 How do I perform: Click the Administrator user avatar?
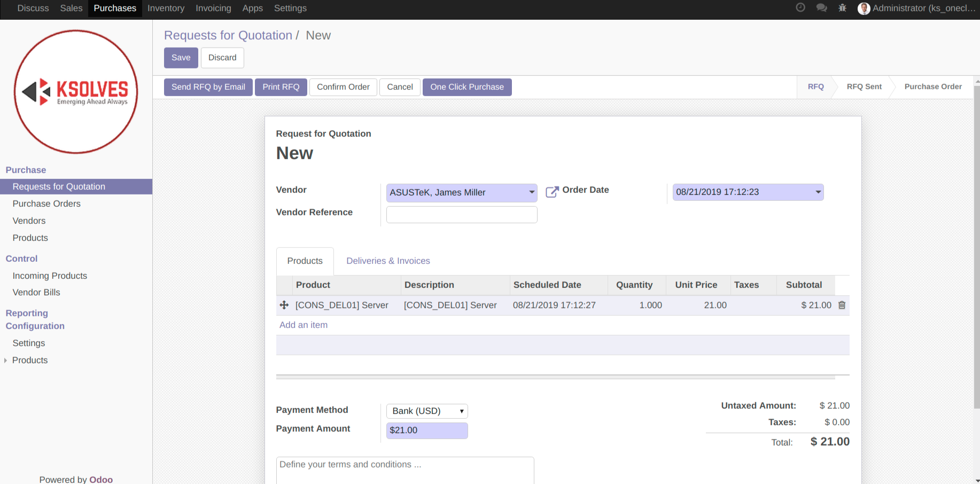pyautogui.click(x=864, y=9)
